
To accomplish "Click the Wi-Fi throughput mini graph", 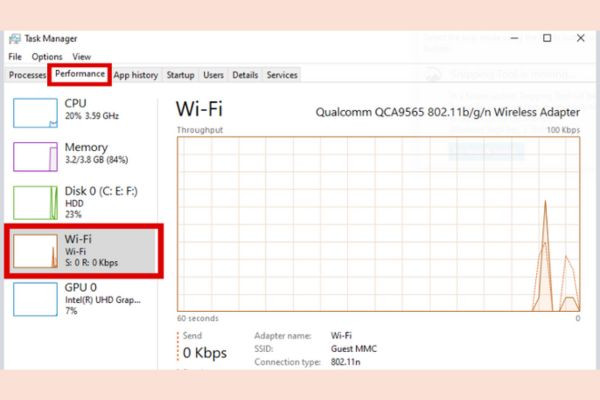I will point(35,251).
